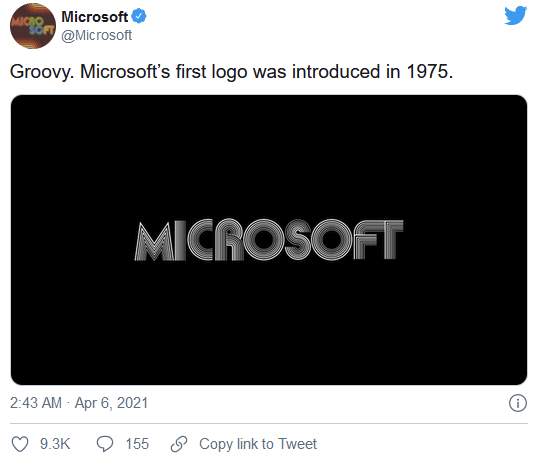539x459 pixels.
Task: Open the tweet info circle icon
Action: click(x=518, y=403)
